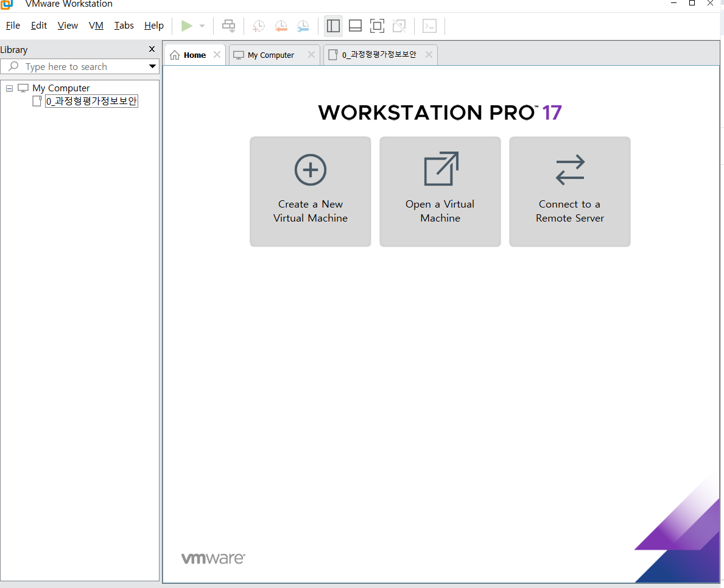This screenshot has width=724, height=588.
Task: Close the Library panel
Action: point(152,49)
